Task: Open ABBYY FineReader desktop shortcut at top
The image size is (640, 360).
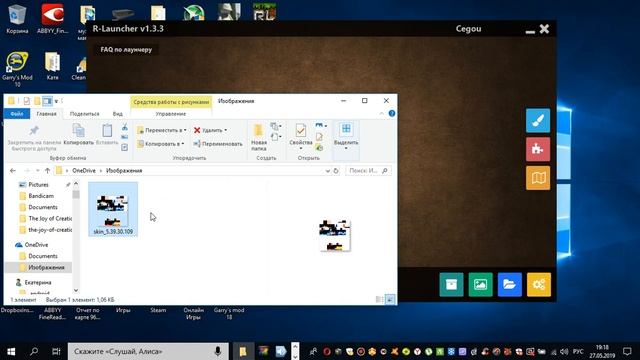Action: coord(53,18)
